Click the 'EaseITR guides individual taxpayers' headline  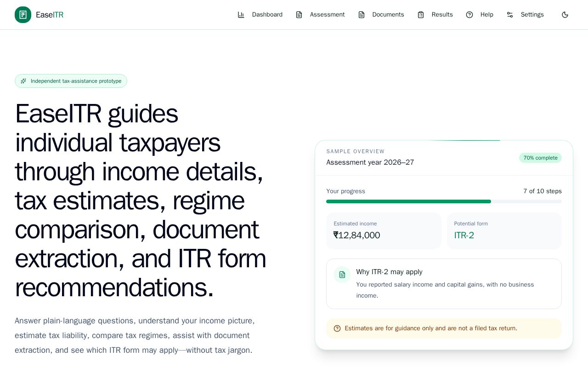point(141,200)
